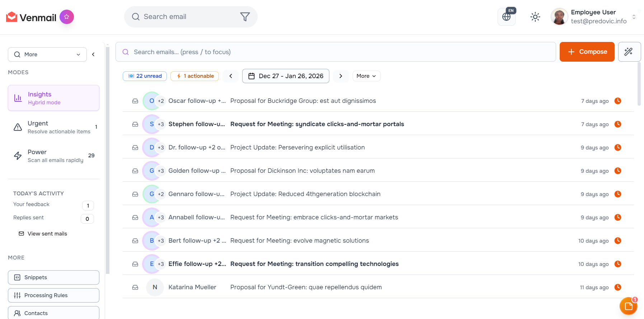Expand the Employee User account menu
The width and height of the screenshot is (644, 319).
[x=634, y=17]
